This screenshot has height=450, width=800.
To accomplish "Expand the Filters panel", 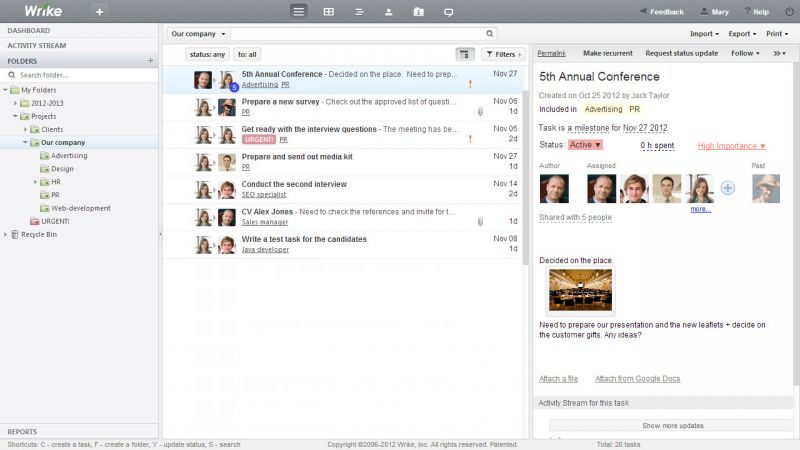I will click(503, 54).
